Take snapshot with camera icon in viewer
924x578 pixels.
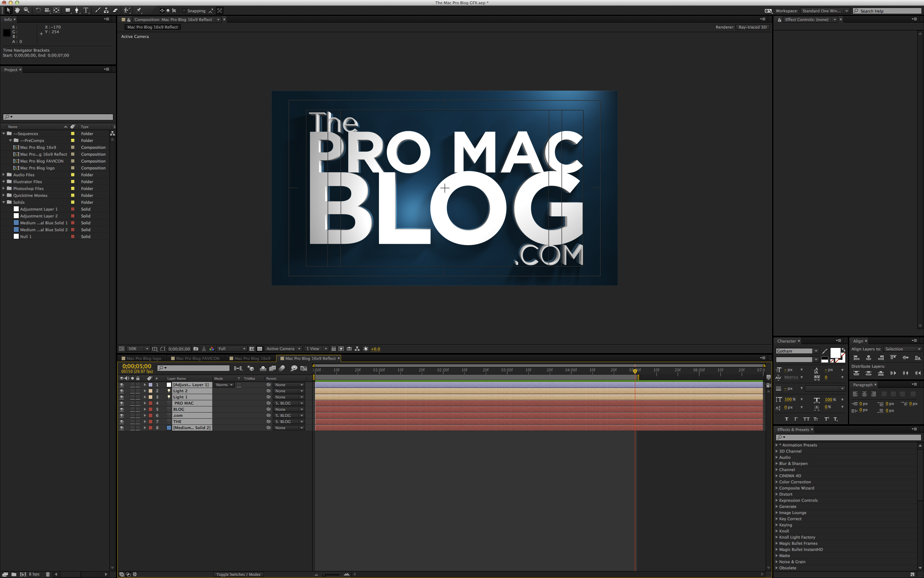(196, 349)
